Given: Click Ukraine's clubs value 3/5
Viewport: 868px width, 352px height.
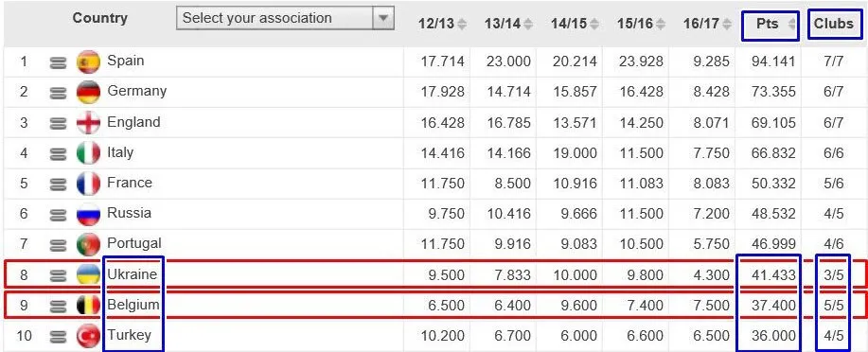Looking at the screenshot, I should coord(833,274).
